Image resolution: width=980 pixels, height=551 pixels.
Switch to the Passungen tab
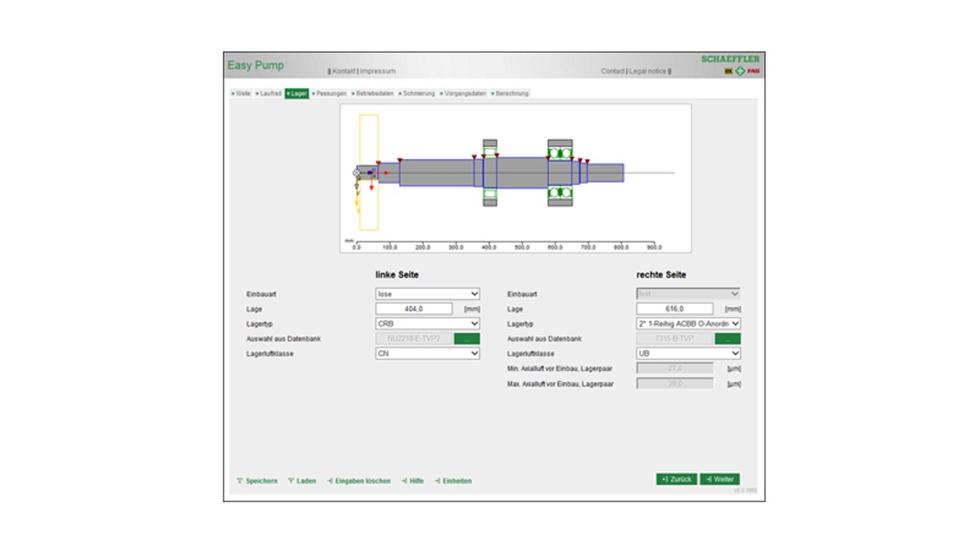[330, 94]
